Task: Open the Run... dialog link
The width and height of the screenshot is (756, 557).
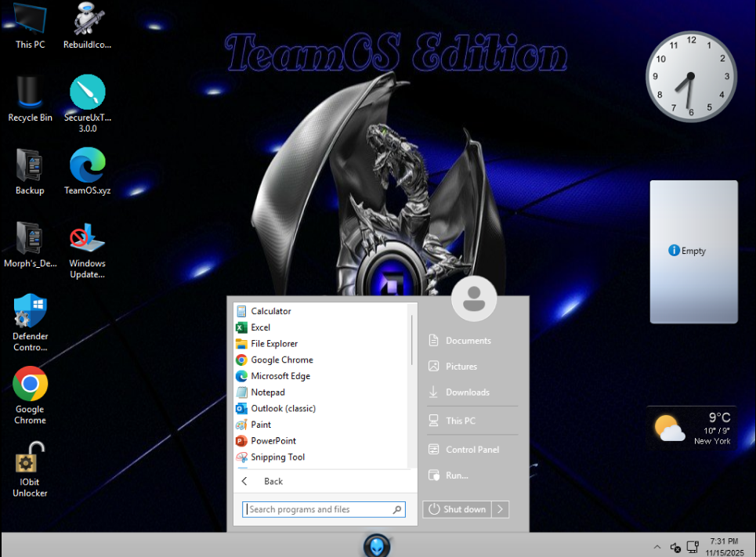Action: pos(456,476)
